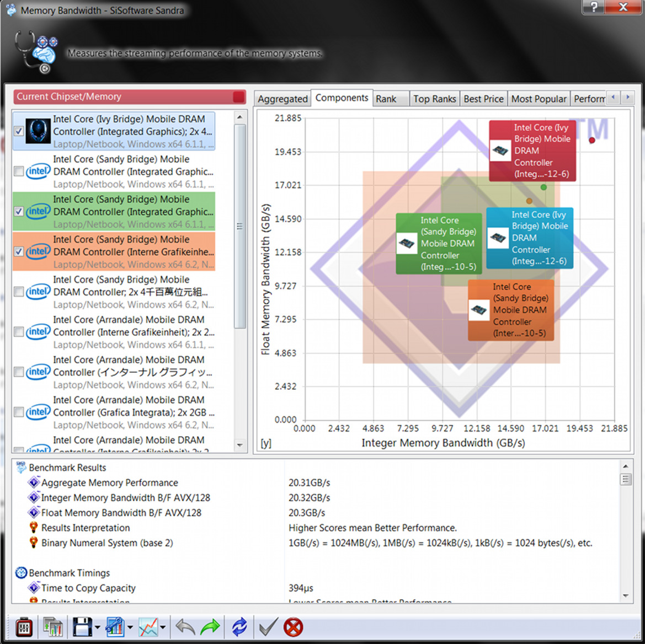Click the orange Sandy Bridge label in the chart
This screenshot has height=644, width=645.
pyautogui.click(x=511, y=310)
